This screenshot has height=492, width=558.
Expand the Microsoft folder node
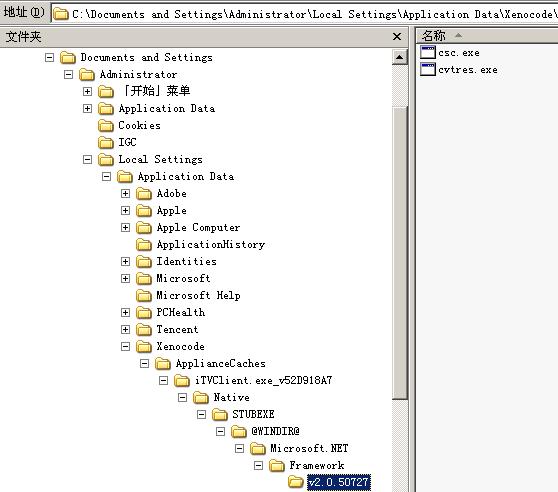tap(125, 278)
